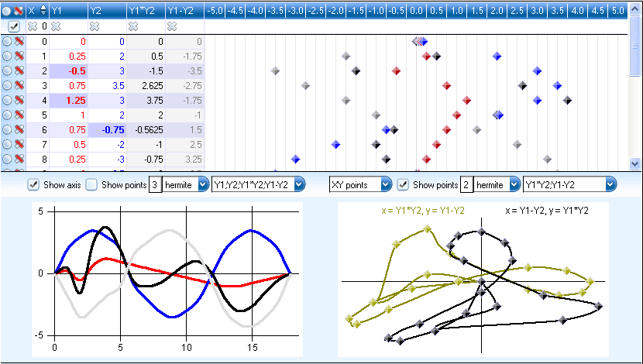643x364 pixels.
Task: Select red Y1 marker in row 2
Action: pos(396,71)
